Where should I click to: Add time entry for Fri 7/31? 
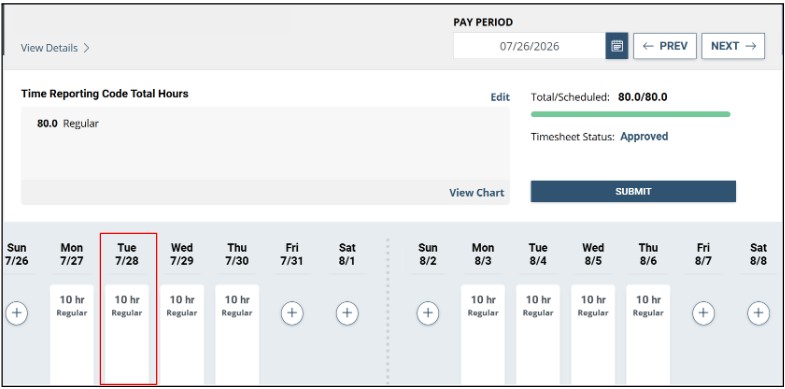tap(292, 313)
